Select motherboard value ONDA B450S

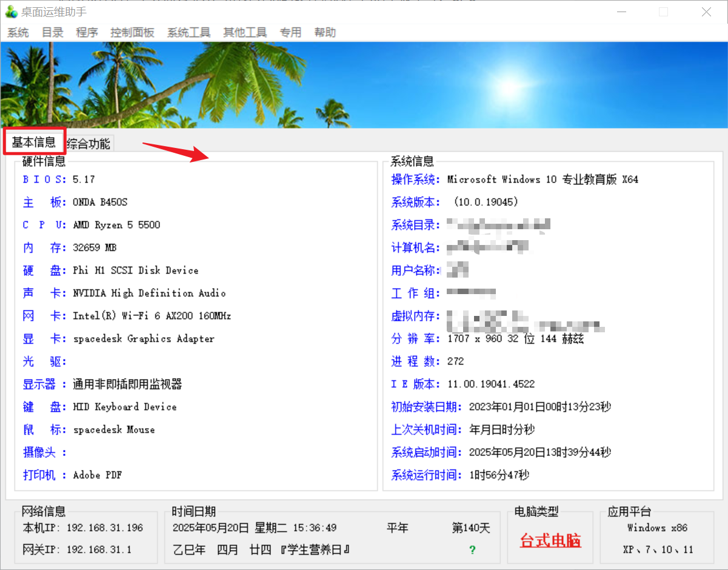[x=100, y=203]
